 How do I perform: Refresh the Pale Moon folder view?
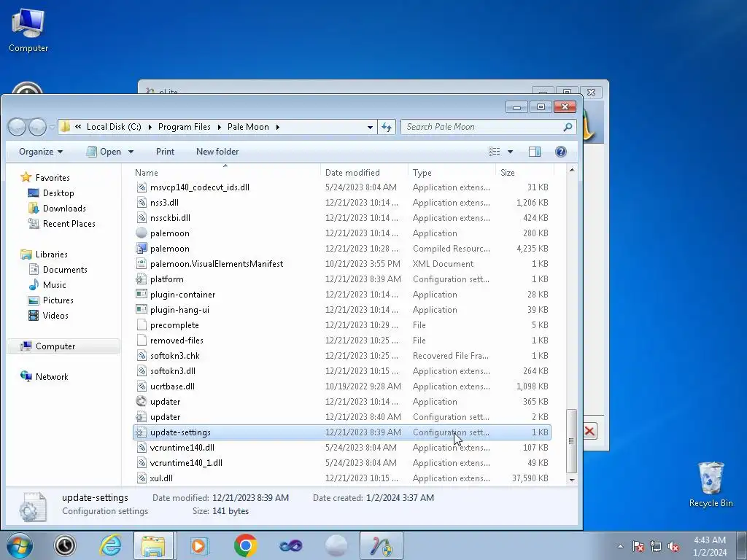coord(387,127)
